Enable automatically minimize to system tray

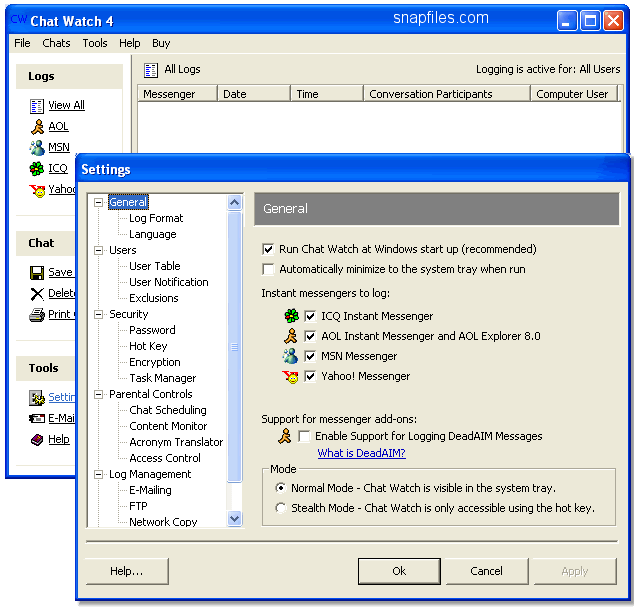pos(268,269)
